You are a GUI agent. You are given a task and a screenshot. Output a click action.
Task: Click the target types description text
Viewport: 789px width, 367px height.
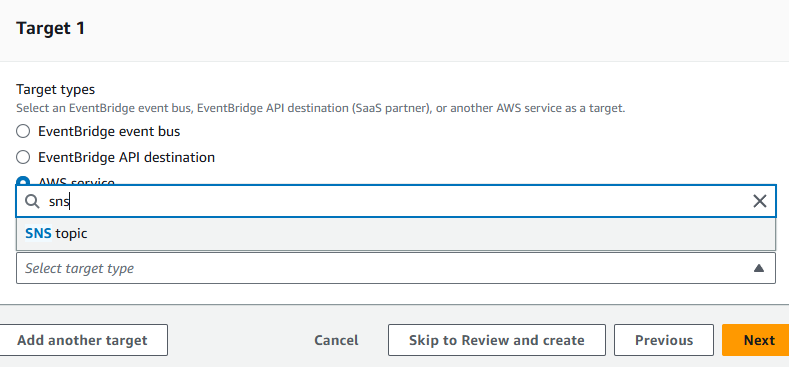point(321,108)
